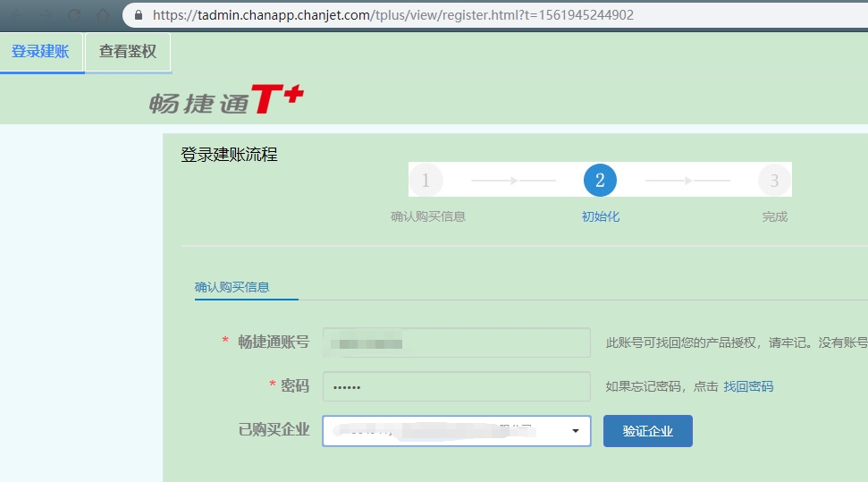The image size is (868, 482).
Task: Click step 3 circle 完成
Action: click(774, 180)
